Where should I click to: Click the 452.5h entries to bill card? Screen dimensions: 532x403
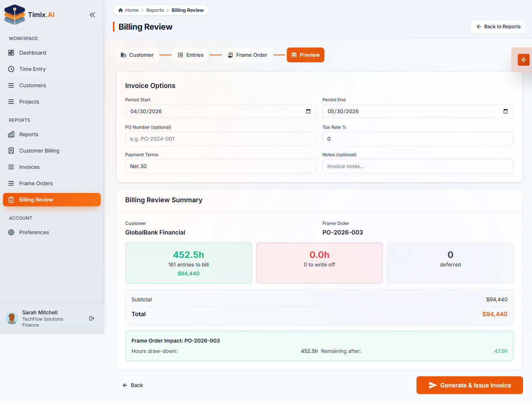(x=188, y=263)
